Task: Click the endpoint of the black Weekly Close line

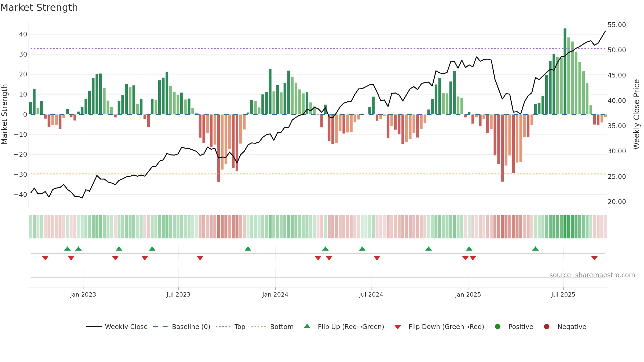Action: pyautogui.click(x=605, y=31)
